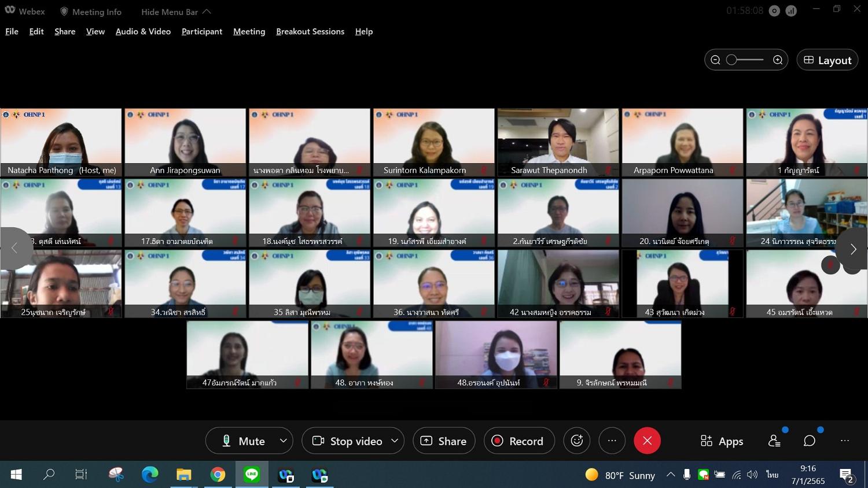The image size is (868, 488).
Task: Toggle the Chat panel
Action: (810, 441)
